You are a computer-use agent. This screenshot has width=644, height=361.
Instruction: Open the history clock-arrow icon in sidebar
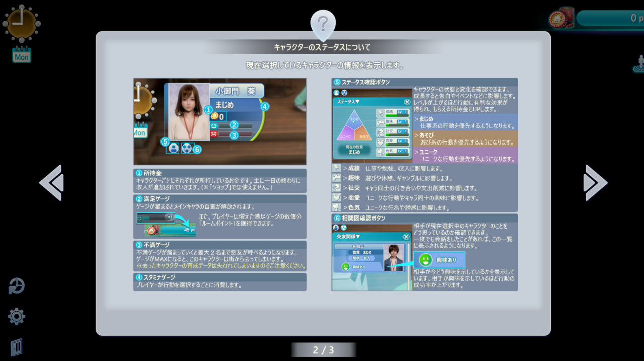17,285
